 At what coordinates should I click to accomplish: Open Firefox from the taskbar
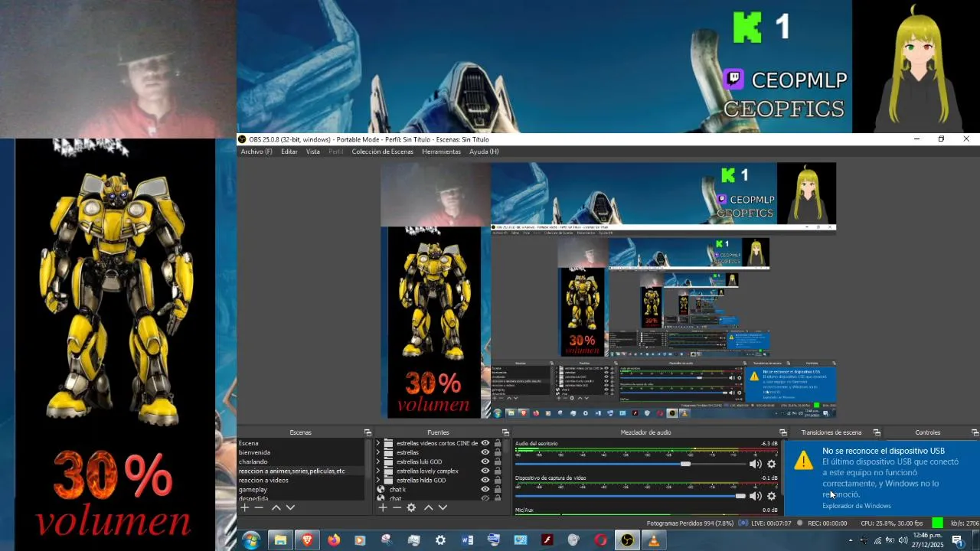tap(334, 540)
